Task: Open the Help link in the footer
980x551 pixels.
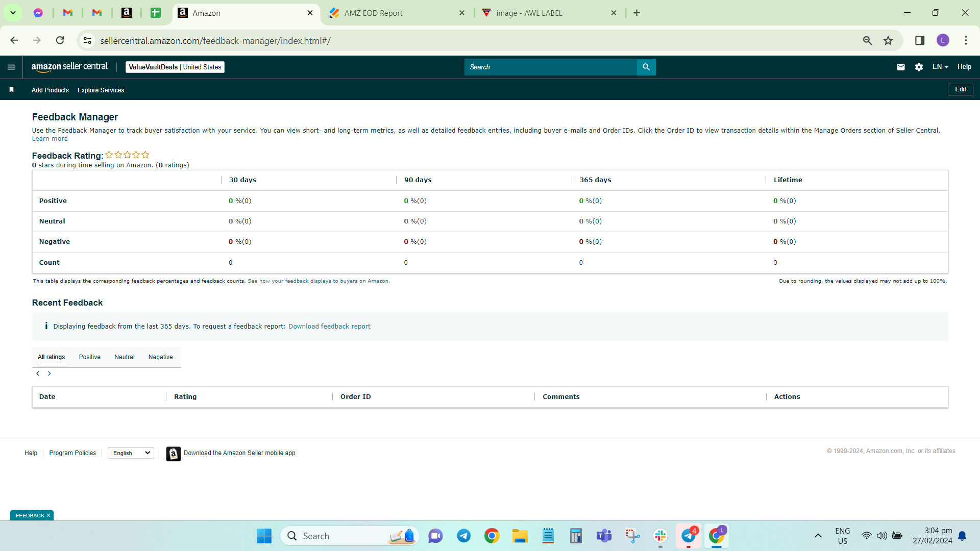Action: pyautogui.click(x=31, y=453)
